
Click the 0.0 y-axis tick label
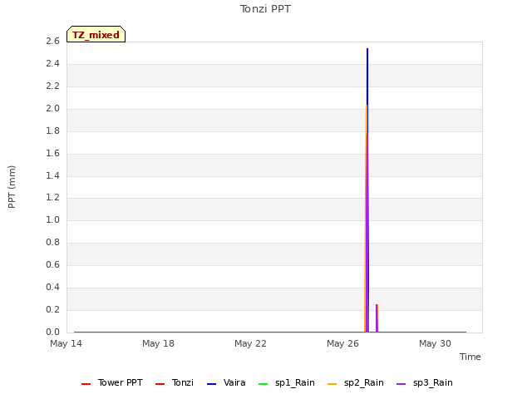point(52,332)
